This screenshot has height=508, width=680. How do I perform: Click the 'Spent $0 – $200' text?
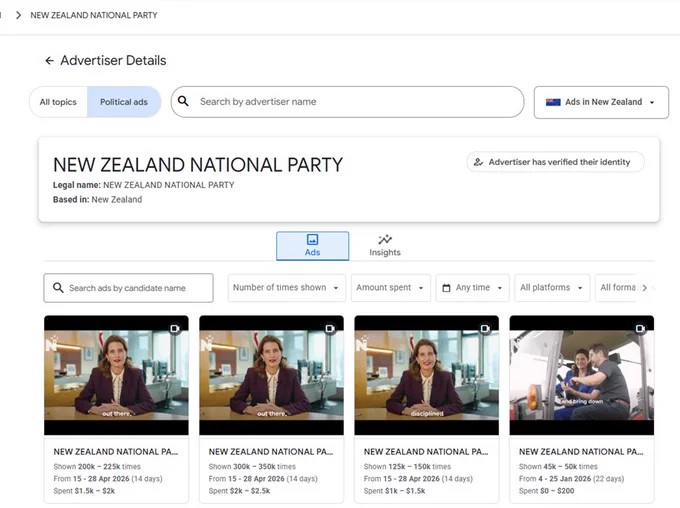coord(546,491)
